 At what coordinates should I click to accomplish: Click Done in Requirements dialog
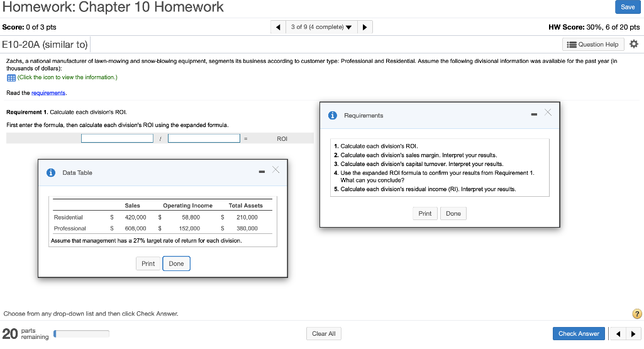click(453, 214)
